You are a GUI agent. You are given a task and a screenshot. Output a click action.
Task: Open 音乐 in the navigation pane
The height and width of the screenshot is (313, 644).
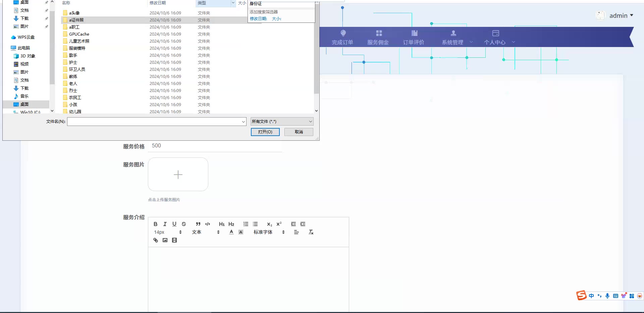24,96
